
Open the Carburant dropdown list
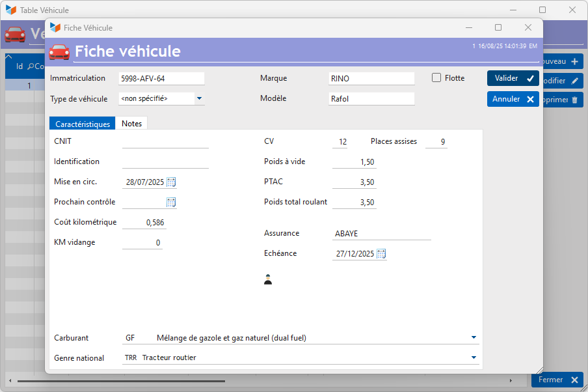pyautogui.click(x=474, y=337)
